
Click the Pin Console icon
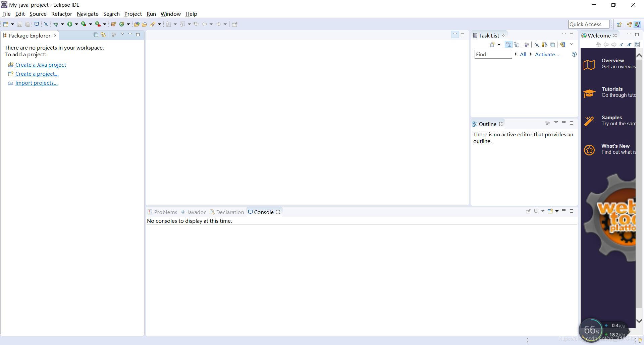point(528,211)
